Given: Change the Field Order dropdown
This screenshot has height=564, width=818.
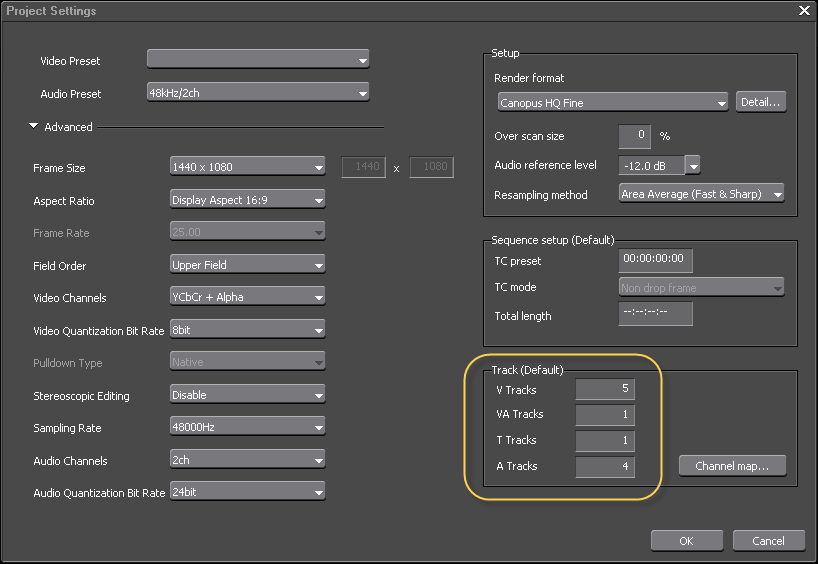Looking at the screenshot, I should pos(248,265).
